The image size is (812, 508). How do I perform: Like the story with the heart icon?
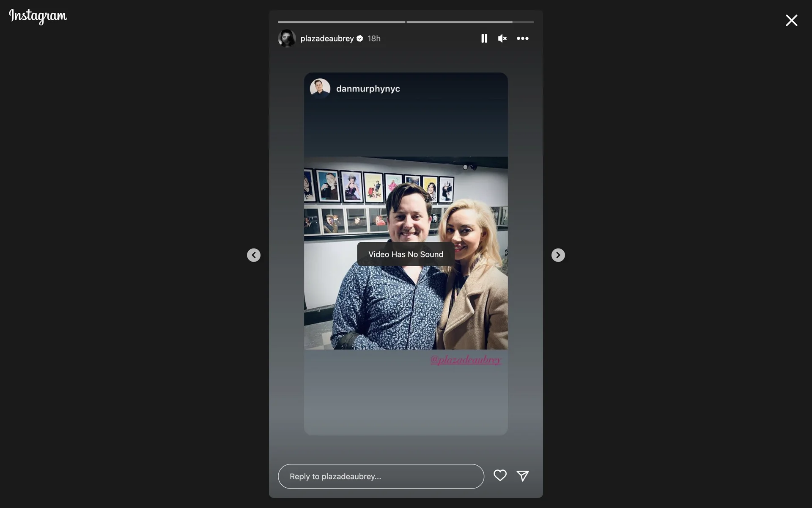coord(500,475)
